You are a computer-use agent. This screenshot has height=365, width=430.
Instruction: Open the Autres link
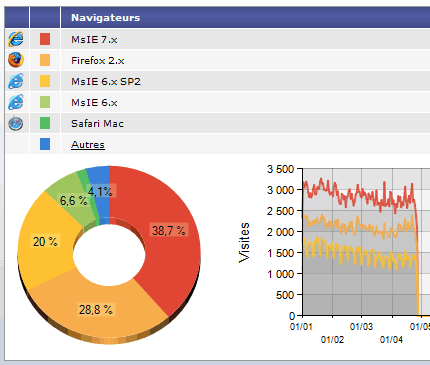(x=88, y=145)
